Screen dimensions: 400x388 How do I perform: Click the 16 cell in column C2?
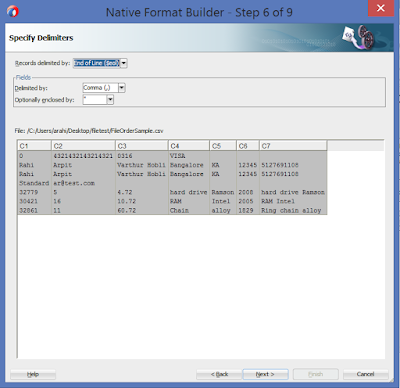83,201
